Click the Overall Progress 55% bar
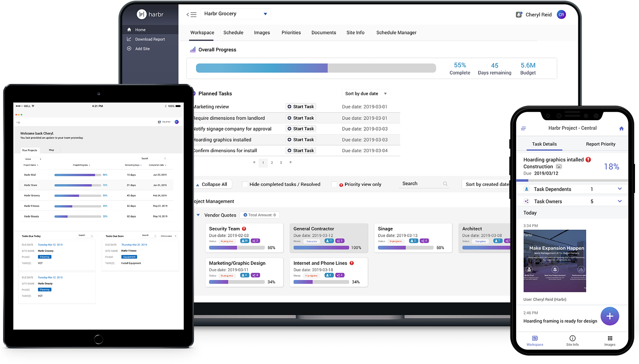This screenshot has width=639, height=364. tap(316, 68)
